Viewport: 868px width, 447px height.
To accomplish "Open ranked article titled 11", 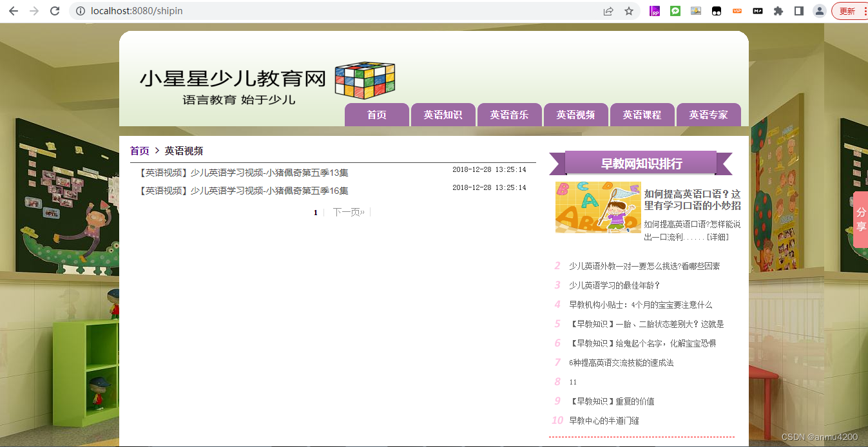I will coord(573,382).
